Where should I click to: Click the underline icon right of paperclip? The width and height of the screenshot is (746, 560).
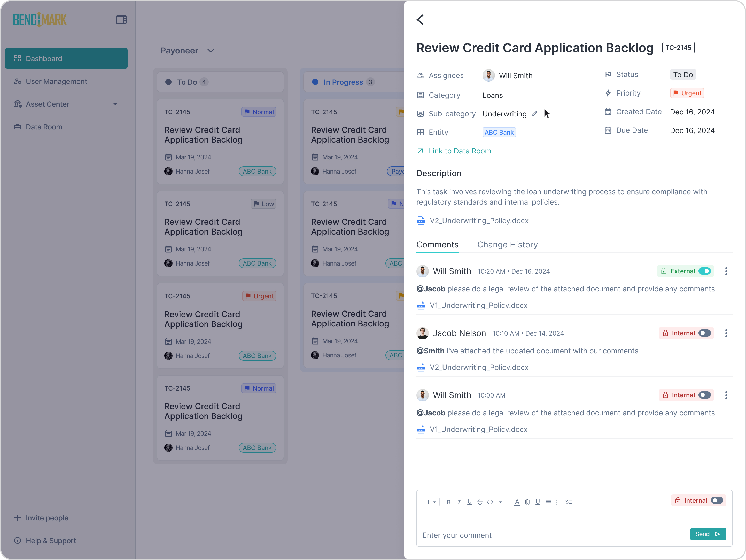pos(538,502)
